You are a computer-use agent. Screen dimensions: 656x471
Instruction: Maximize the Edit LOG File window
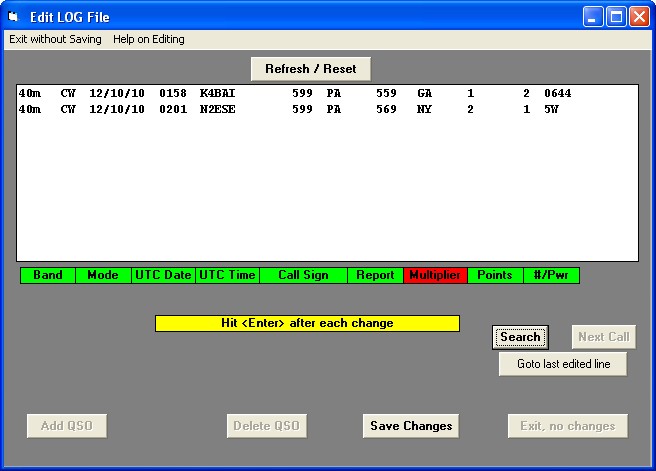[x=616, y=16]
